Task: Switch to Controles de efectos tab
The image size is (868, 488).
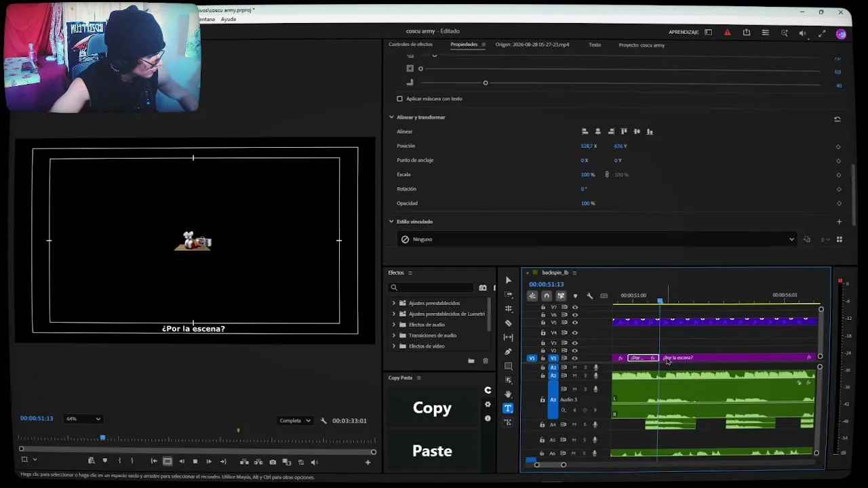Action: pos(410,45)
